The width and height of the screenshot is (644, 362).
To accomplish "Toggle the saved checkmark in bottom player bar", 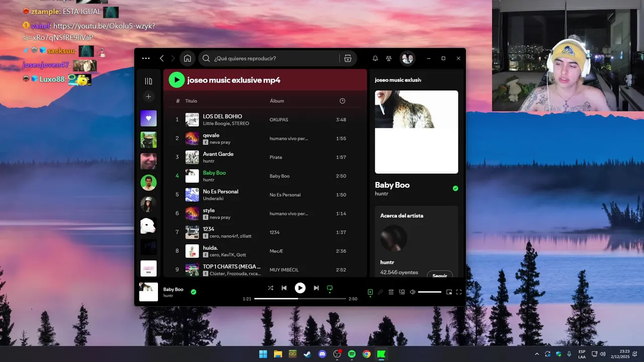I will (x=194, y=292).
